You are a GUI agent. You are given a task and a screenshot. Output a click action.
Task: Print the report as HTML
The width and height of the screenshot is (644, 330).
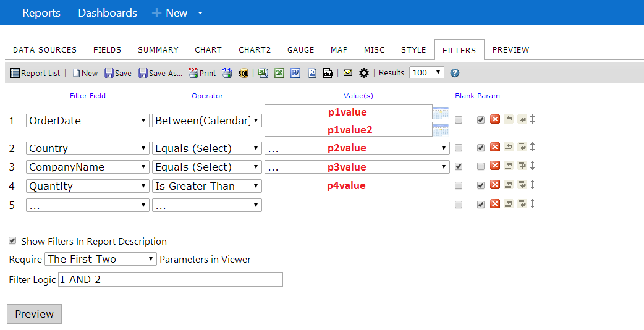[227, 73]
